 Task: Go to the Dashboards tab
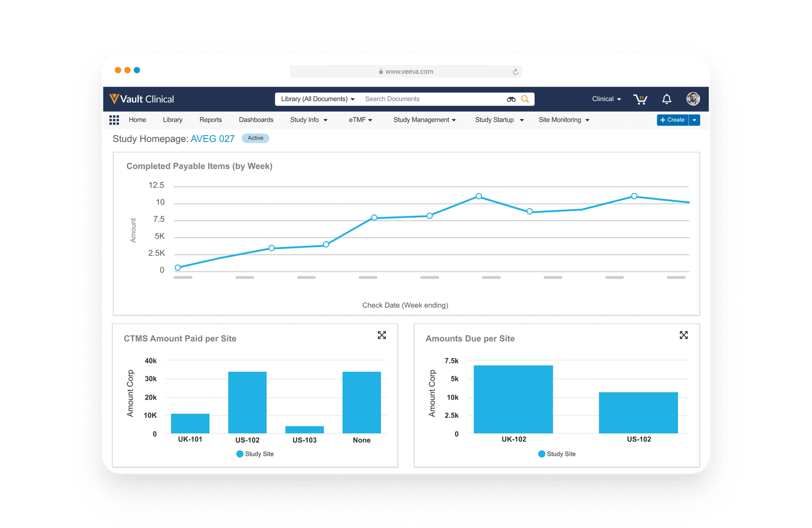256,120
